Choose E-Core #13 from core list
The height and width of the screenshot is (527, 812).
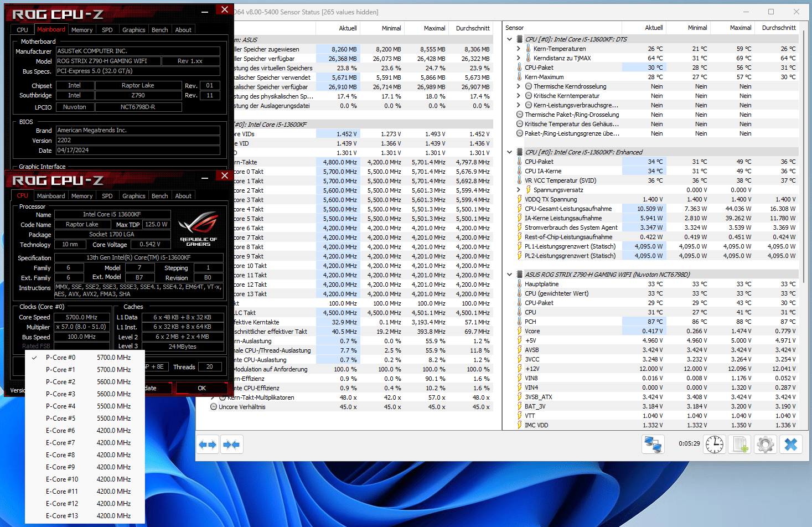(x=85, y=516)
